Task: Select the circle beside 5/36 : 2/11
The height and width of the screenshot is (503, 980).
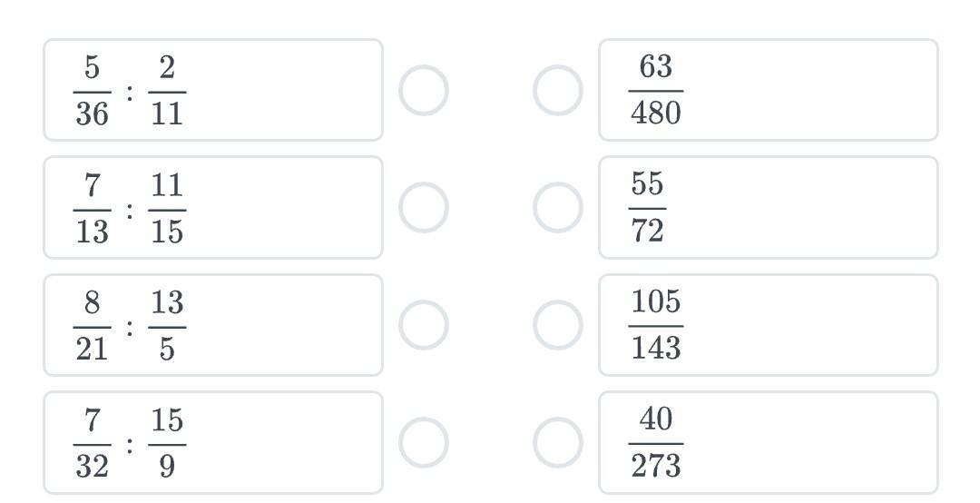Action: [424, 90]
